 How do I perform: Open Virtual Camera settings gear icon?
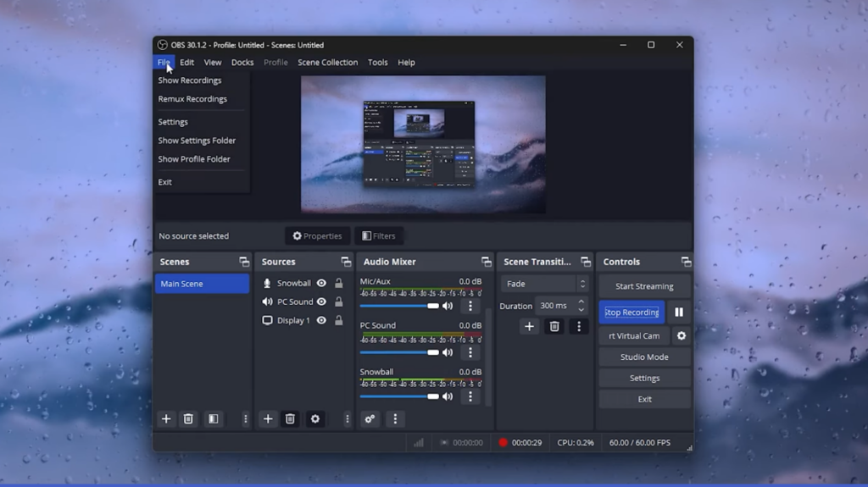(681, 336)
